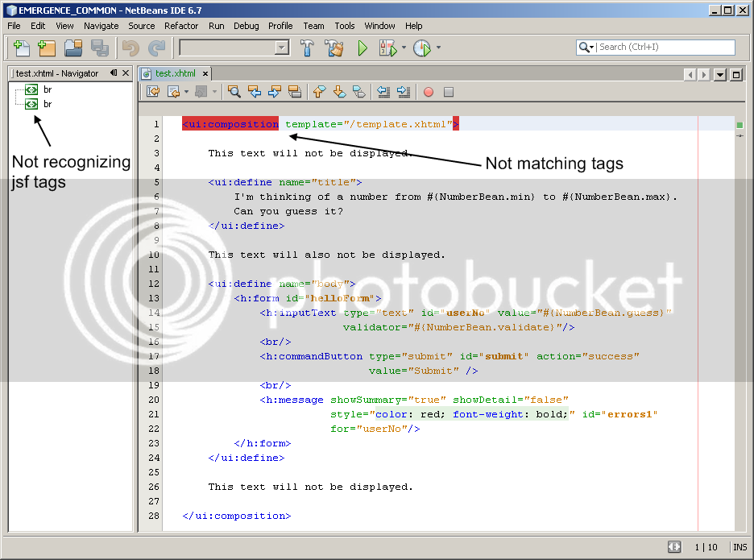Click the green Run Main Project icon
Image resolution: width=754 pixels, height=560 pixels.
pyautogui.click(x=362, y=48)
